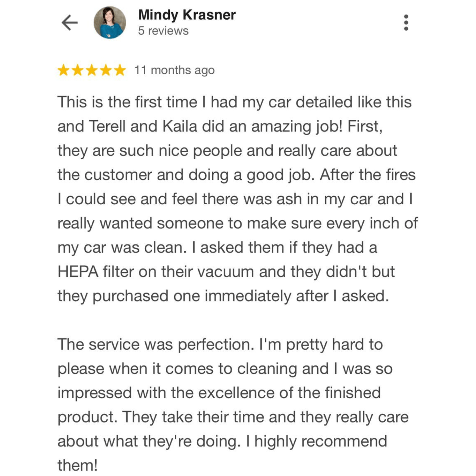476x476 pixels.
Task: Click the second yellow rating star
Action: tap(77, 70)
